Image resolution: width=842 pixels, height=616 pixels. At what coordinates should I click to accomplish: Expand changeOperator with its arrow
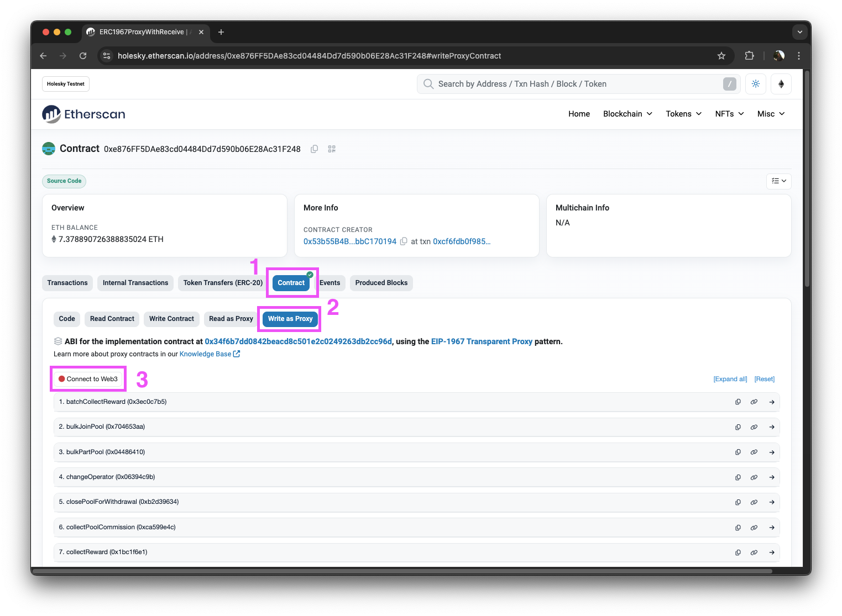point(772,477)
